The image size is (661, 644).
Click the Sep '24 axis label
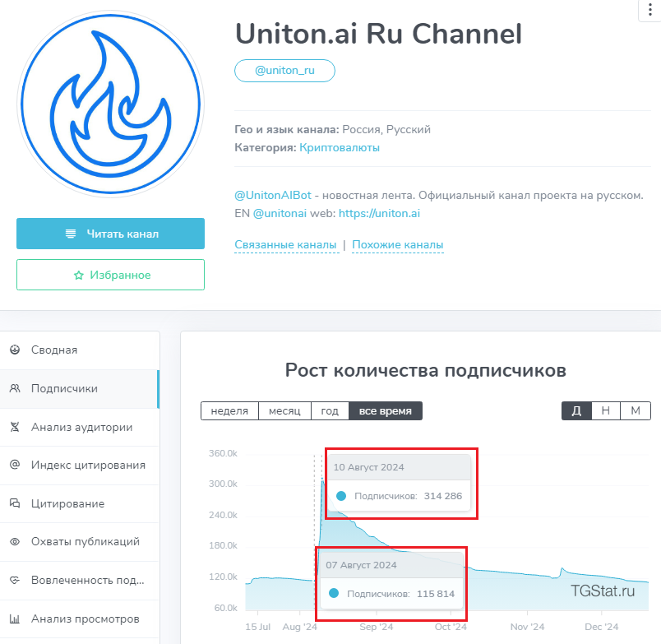(376, 627)
